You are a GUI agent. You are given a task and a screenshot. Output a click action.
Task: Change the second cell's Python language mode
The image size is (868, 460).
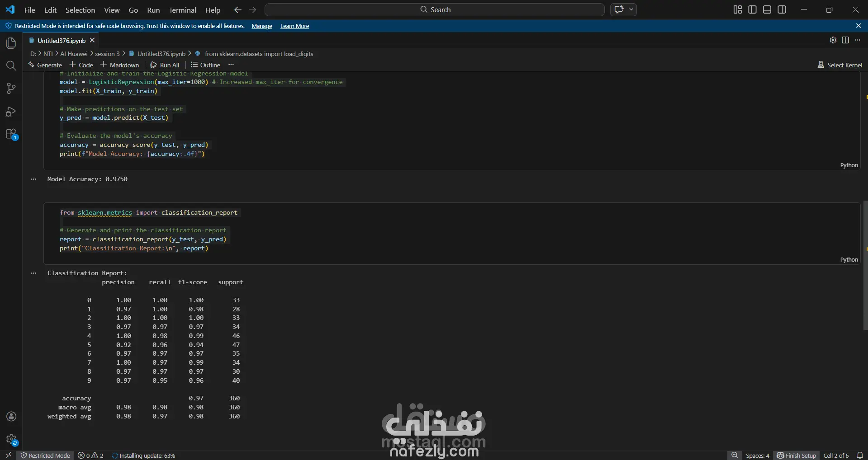tap(849, 259)
